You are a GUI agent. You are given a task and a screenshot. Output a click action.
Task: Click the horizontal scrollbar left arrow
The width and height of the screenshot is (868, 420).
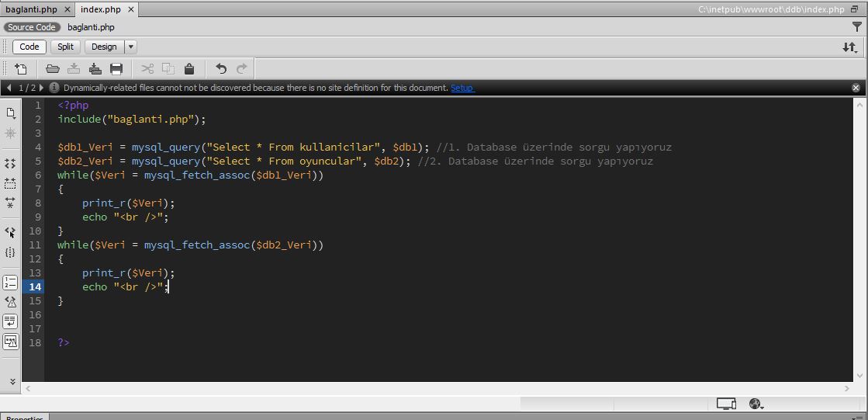[28, 389]
